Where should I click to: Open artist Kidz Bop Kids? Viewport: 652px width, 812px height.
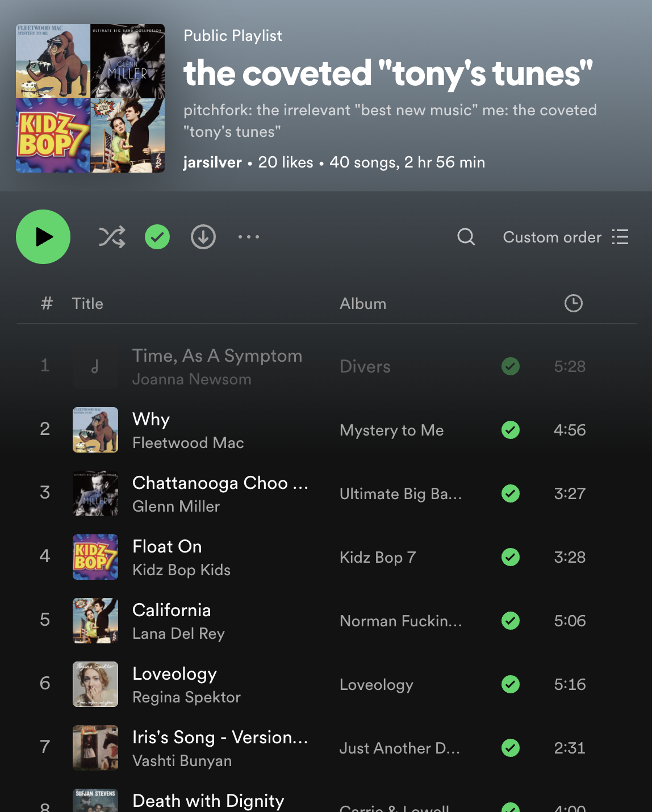tap(181, 570)
